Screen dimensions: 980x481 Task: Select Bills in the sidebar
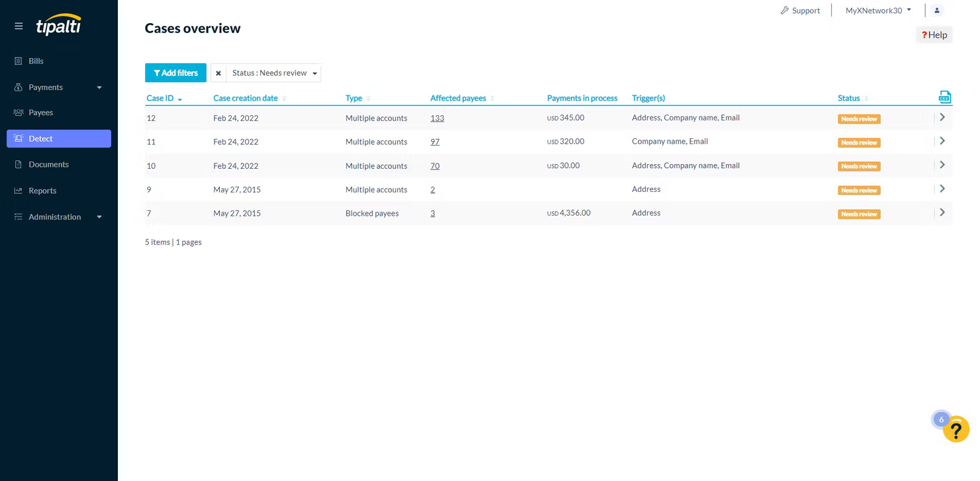coord(35,61)
